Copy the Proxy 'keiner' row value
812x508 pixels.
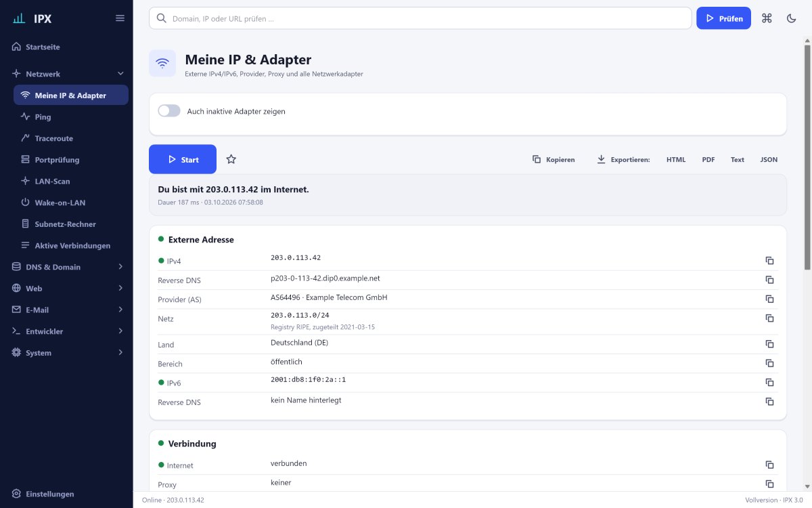[769, 484]
